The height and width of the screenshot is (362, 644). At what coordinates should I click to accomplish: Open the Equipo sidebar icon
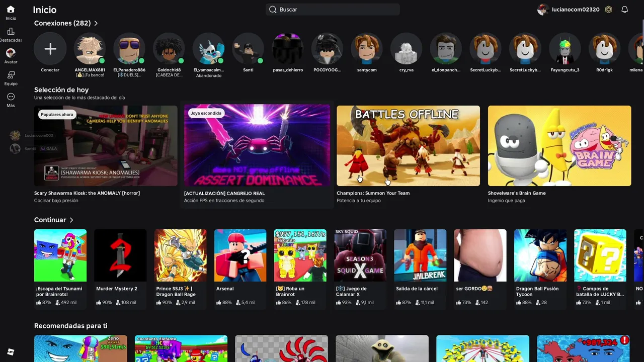click(x=11, y=75)
